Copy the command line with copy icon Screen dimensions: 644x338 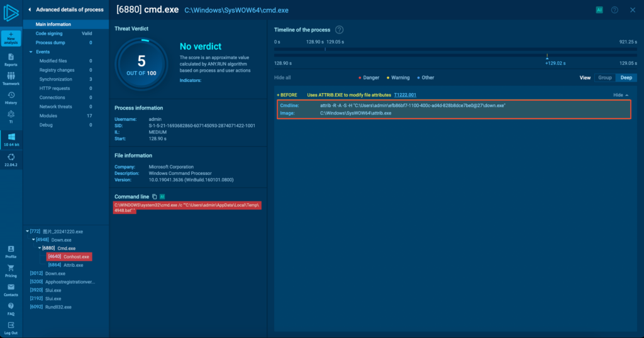[x=155, y=196]
